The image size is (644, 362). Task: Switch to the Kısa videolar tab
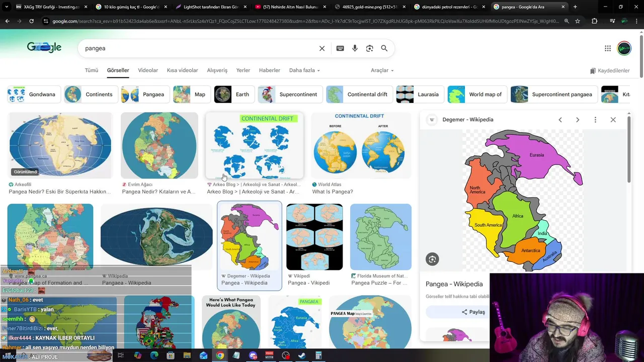click(182, 70)
